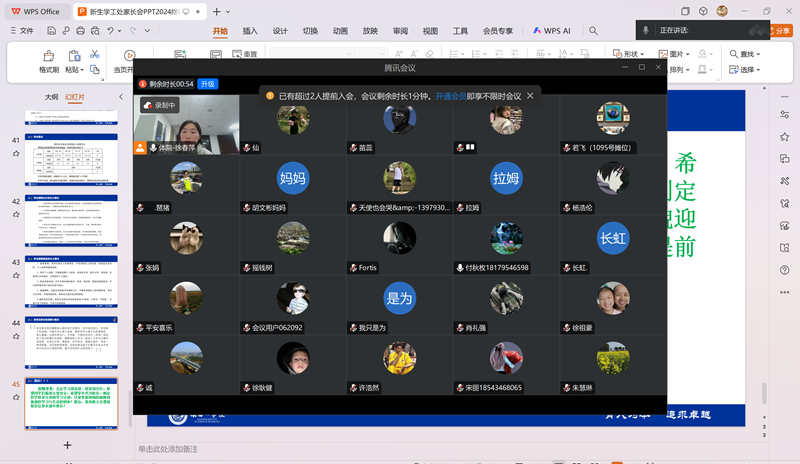
Task: Open the Picture (图片) dropdown arrow
Action: [x=688, y=54]
